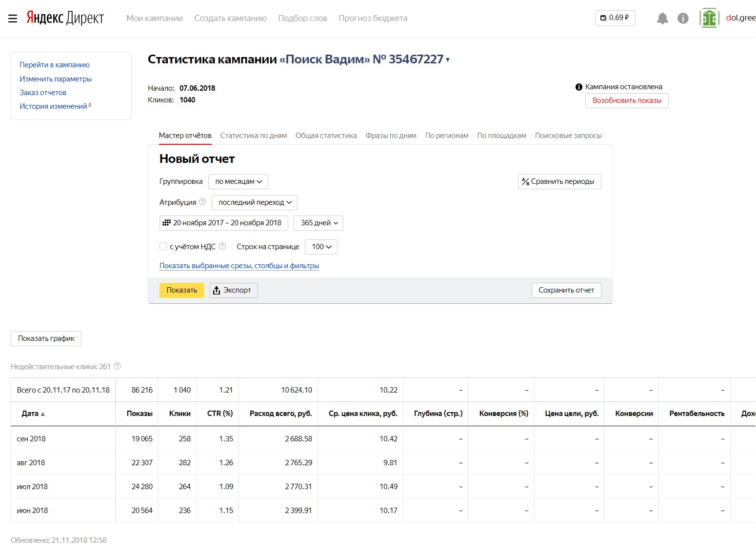This screenshot has height=553, width=756.
Task: Click help icon near Недействительные клики
Action: 117,366
